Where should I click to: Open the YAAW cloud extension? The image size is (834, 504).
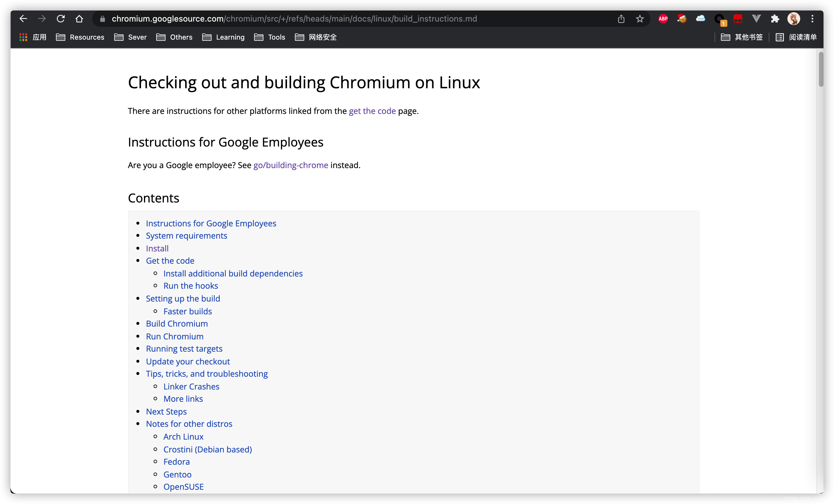click(700, 19)
